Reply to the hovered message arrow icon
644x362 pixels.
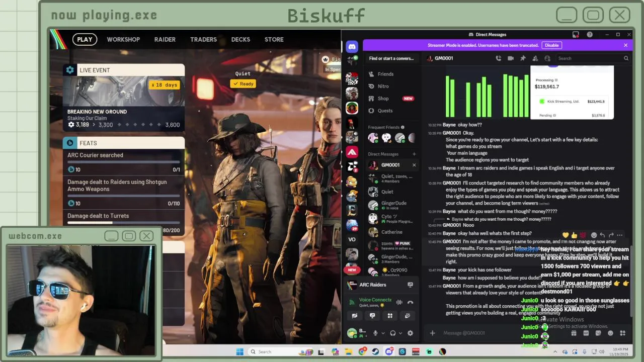tap(602, 235)
